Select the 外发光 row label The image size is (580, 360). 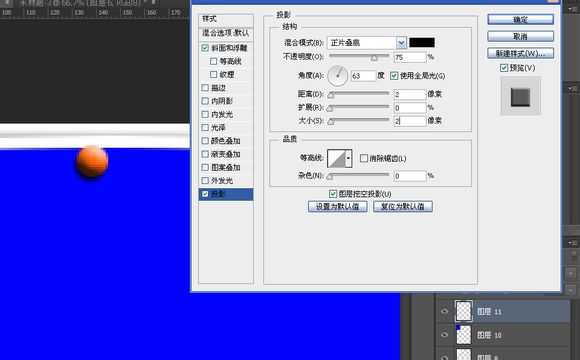click(x=222, y=181)
